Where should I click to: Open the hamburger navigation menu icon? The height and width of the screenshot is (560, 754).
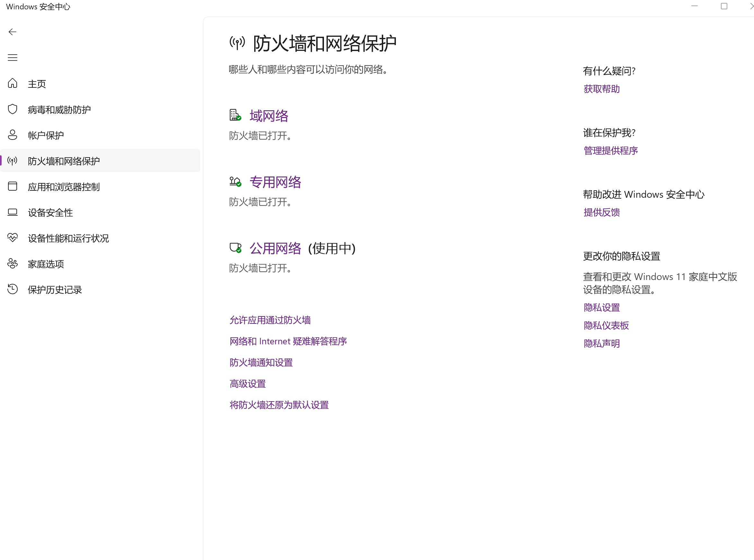tap(13, 58)
